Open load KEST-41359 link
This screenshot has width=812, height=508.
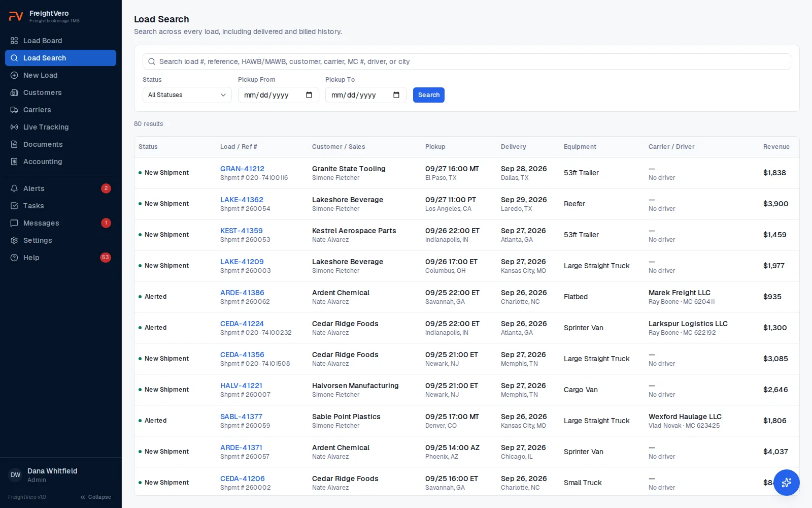[242, 231]
